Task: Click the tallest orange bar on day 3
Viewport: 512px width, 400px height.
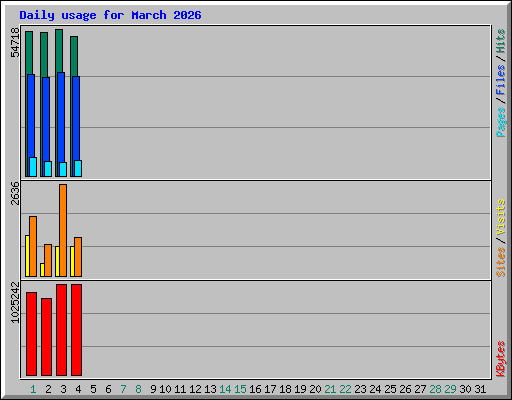Action: point(63,230)
